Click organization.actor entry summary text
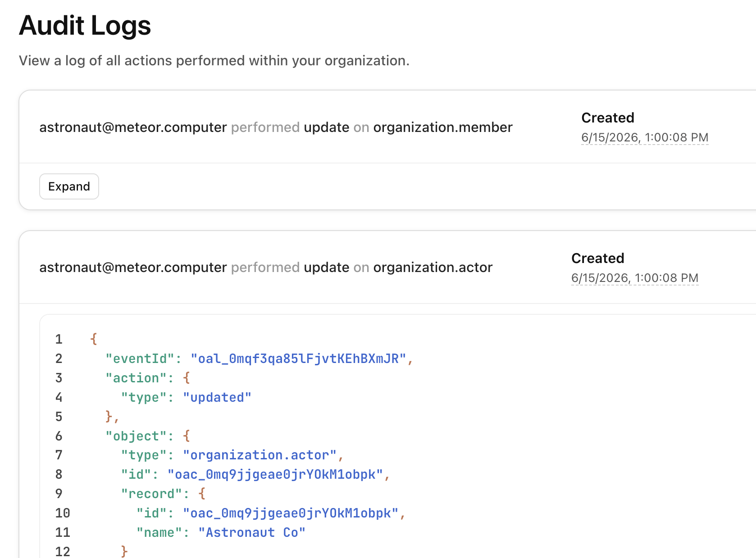 pos(266,268)
